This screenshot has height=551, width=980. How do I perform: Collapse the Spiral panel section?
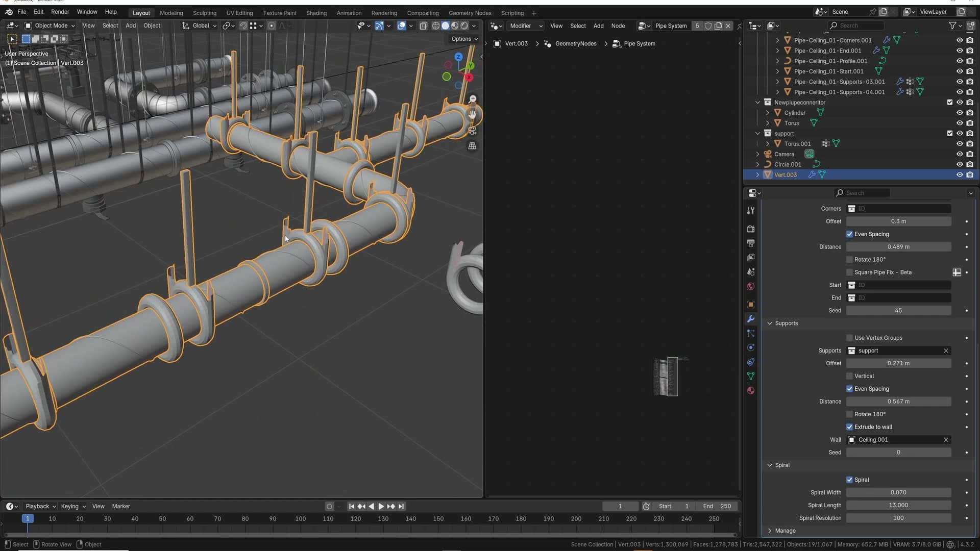[x=770, y=465]
